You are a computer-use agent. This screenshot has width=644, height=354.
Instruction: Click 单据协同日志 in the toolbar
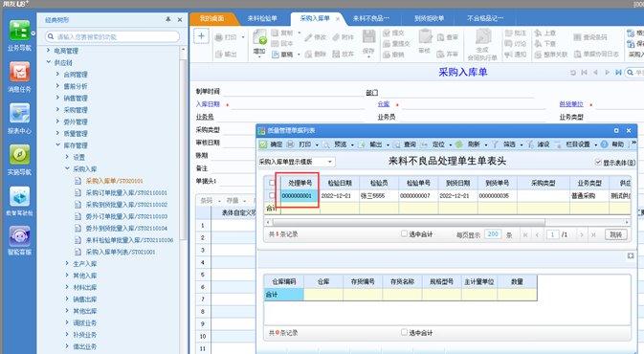[x=596, y=55]
